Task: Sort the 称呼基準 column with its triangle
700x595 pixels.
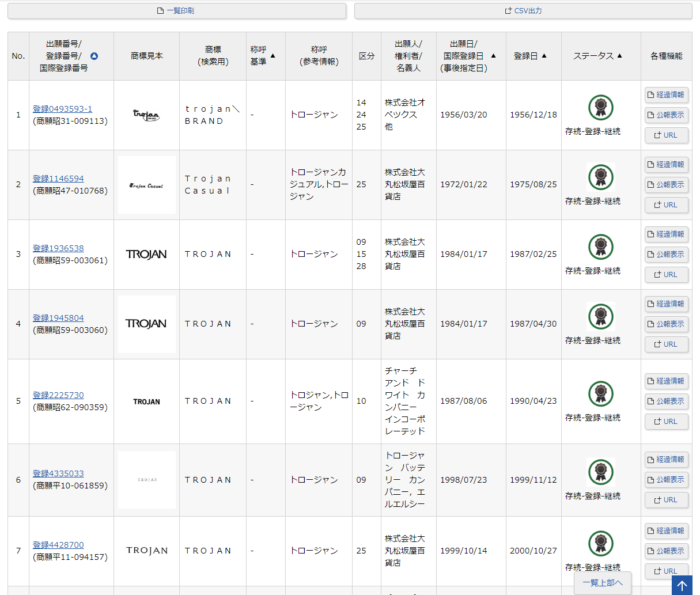Action: tap(273, 56)
